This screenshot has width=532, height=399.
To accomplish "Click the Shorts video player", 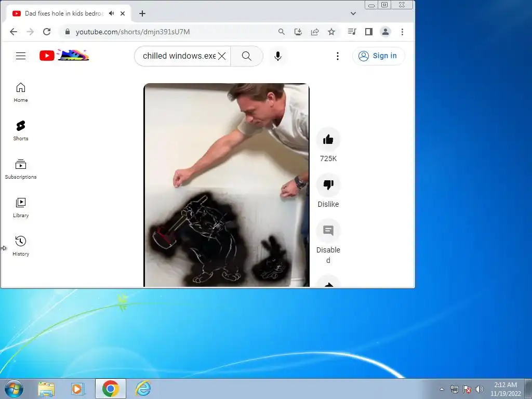I will 227,185.
